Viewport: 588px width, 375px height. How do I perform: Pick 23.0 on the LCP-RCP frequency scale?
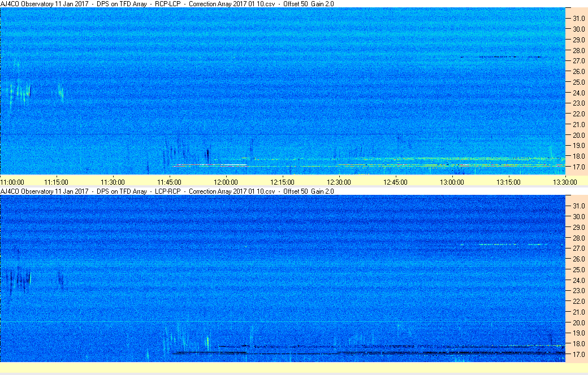point(578,290)
